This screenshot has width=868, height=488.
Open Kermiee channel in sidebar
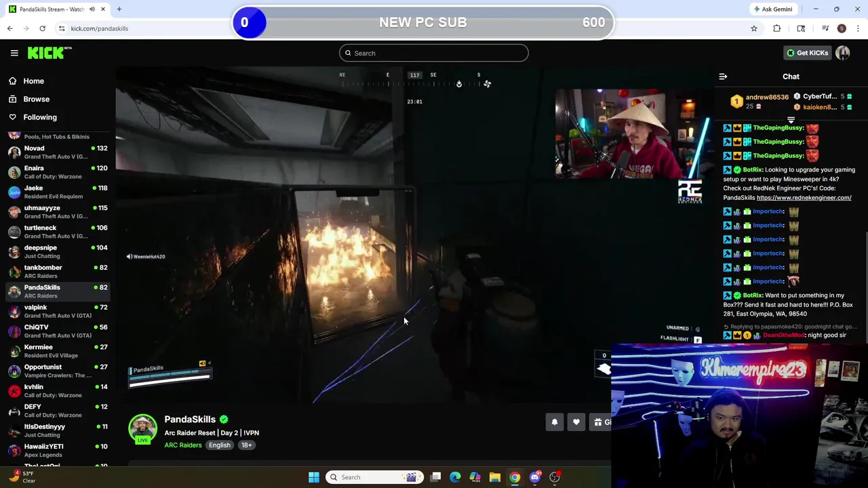point(58,351)
